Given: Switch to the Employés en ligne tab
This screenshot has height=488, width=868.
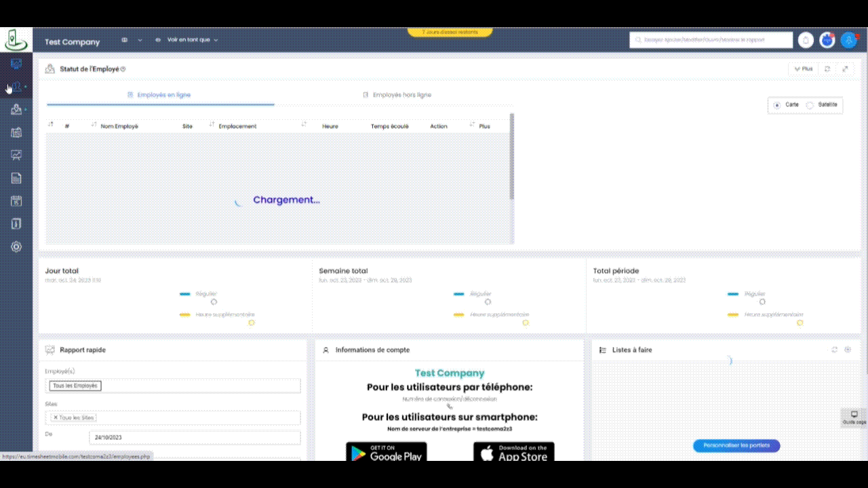Looking at the screenshot, I should point(160,95).
